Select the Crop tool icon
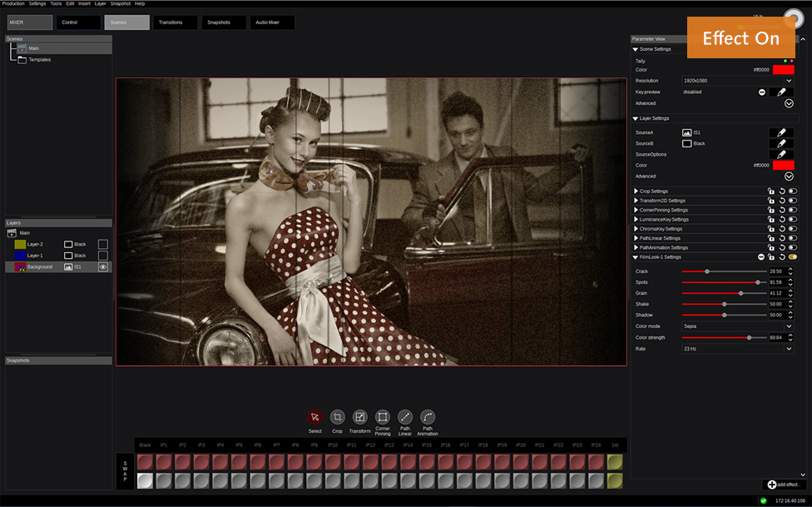The height and width of the screenshot is (507, 812). click(x=337, y=417)
